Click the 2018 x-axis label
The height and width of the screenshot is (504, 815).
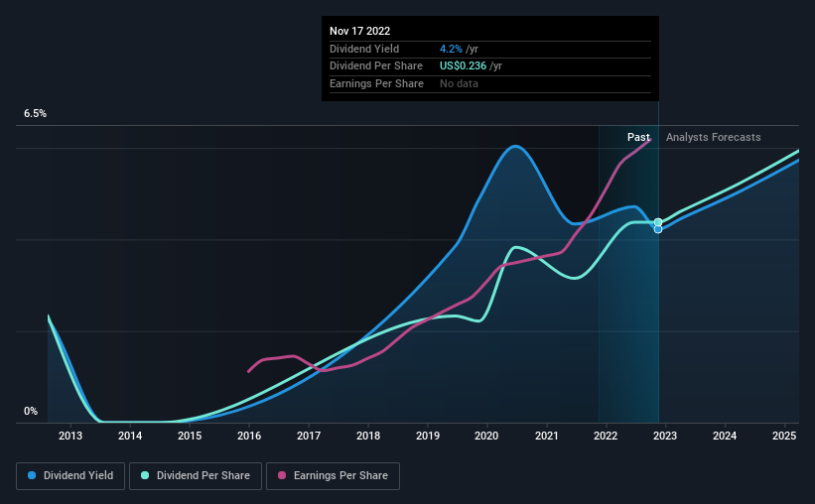[x=368, y=436]
